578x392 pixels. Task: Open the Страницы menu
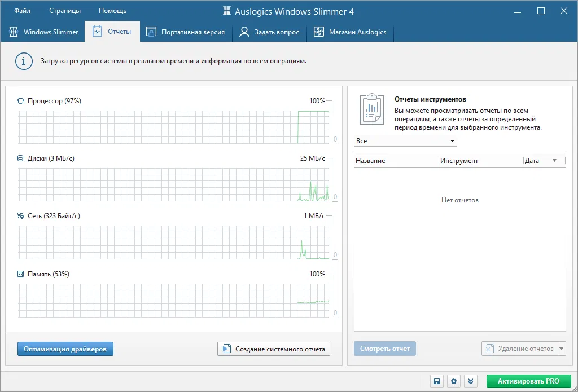click(x=65, y=11)
